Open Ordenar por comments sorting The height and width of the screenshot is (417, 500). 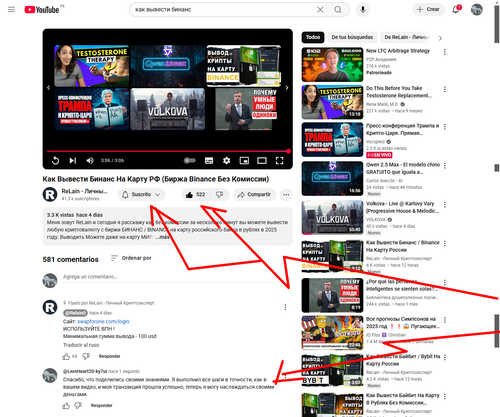(x=131, y=258)
